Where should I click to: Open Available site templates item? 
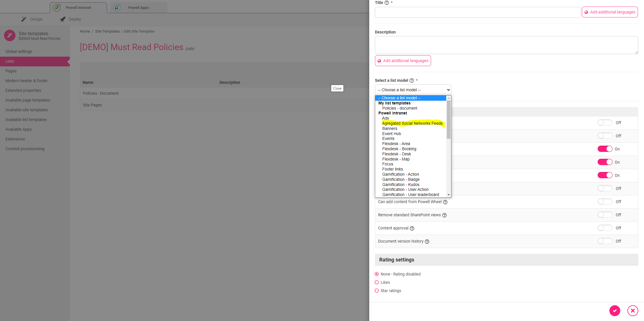(x=27, y=110)
